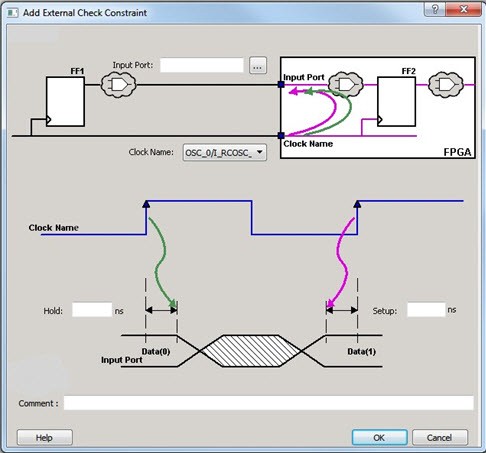This screenshot has height=453, width=486.
Task: Click the FF2 flip-flop symbol in FPGA box
Action: click(396, 101)
